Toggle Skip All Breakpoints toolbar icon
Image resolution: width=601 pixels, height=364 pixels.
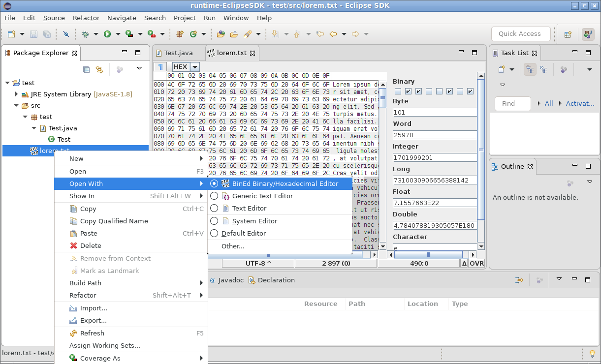[x=66, y=34]
